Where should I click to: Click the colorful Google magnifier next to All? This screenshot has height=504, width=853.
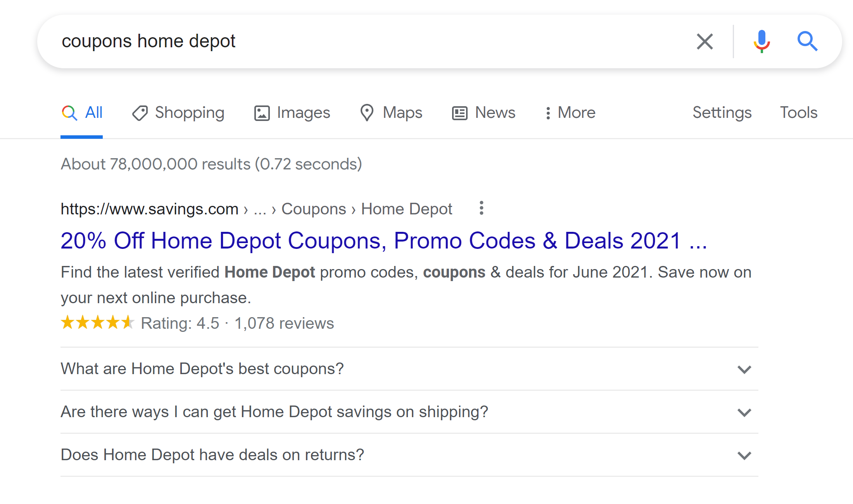pyautogui.click(x=69, y=113)
